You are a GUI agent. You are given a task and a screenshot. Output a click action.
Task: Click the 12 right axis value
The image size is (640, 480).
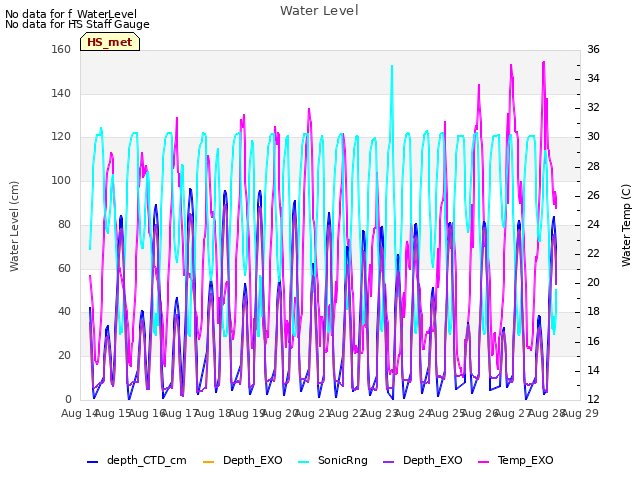click(593, 399)
